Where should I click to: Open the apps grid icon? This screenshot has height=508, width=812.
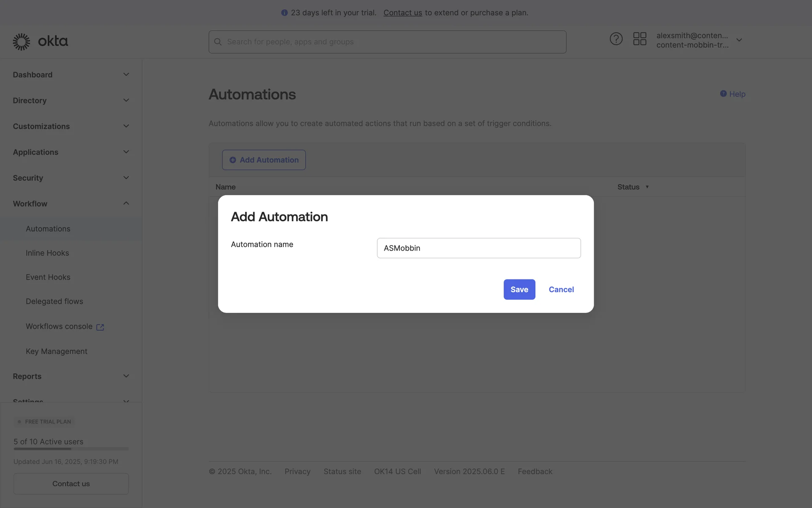tap(639, 39)
